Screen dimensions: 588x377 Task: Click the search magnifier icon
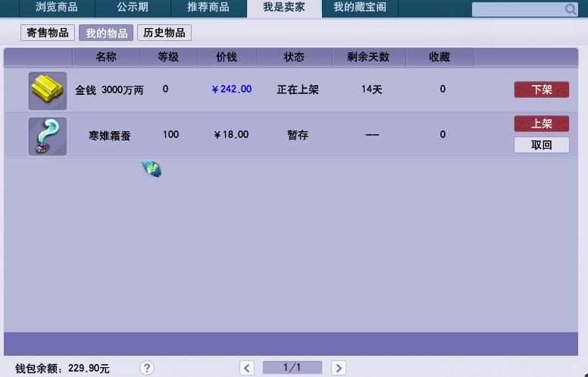tap(571, 9)
